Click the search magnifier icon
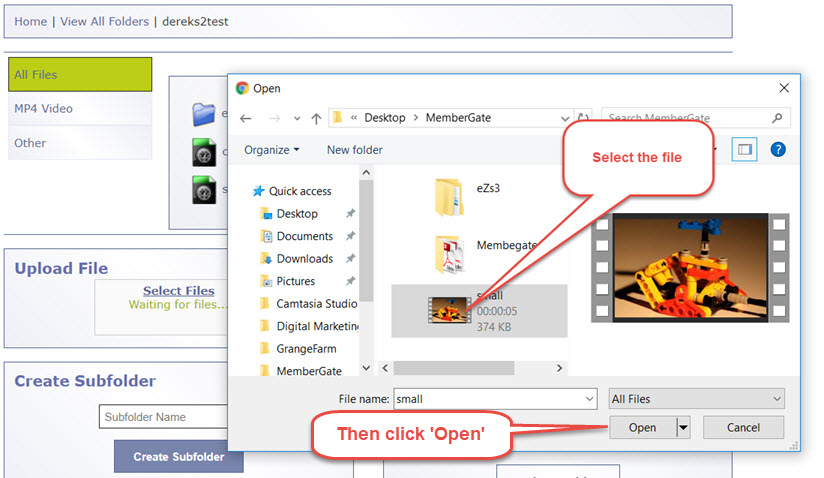824x478 pixels. 777,118
